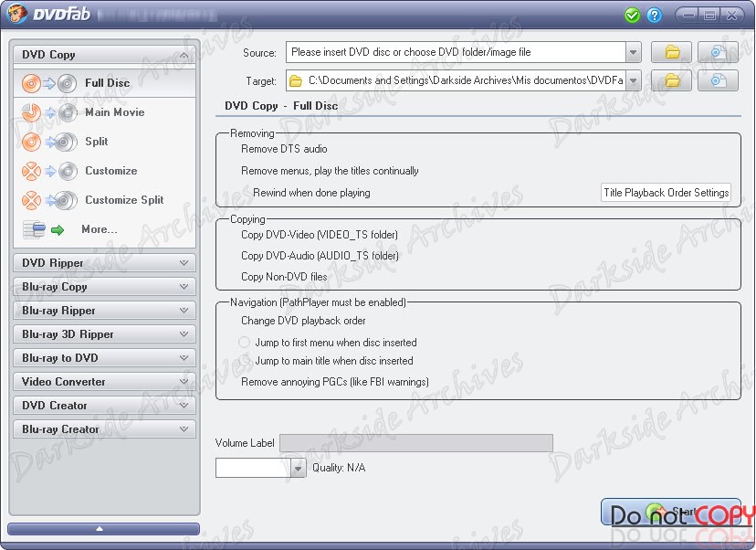Select Split copy mode
756x550 pixels.
(x=105, y=142)
